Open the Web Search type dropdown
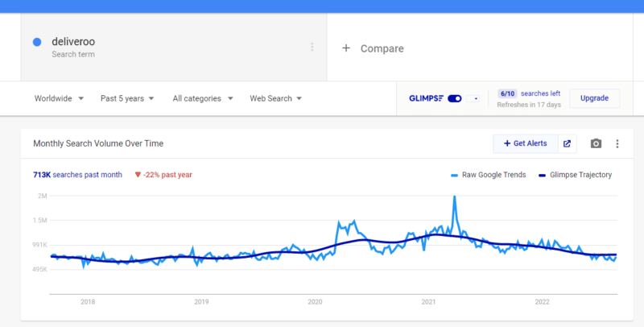 275,98
